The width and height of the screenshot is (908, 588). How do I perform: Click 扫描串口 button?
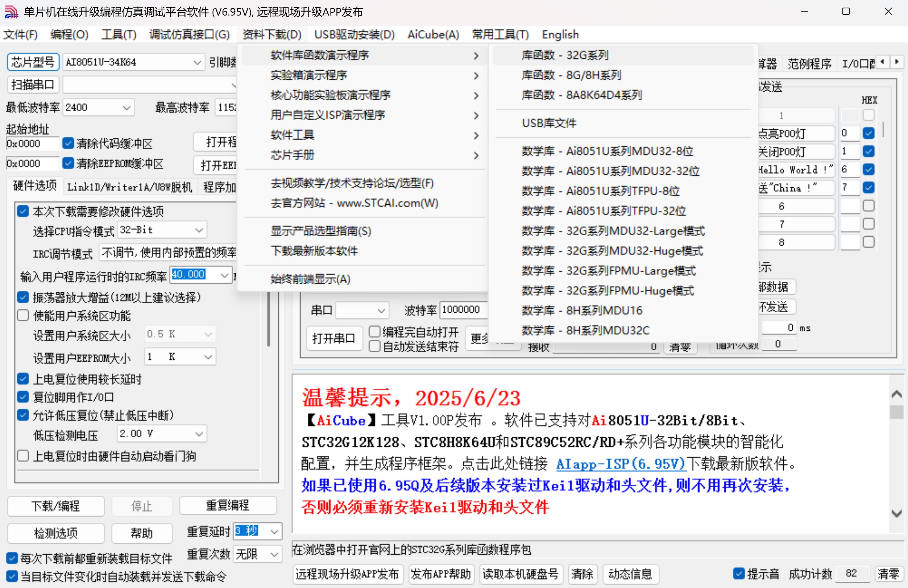coord(33,85)
